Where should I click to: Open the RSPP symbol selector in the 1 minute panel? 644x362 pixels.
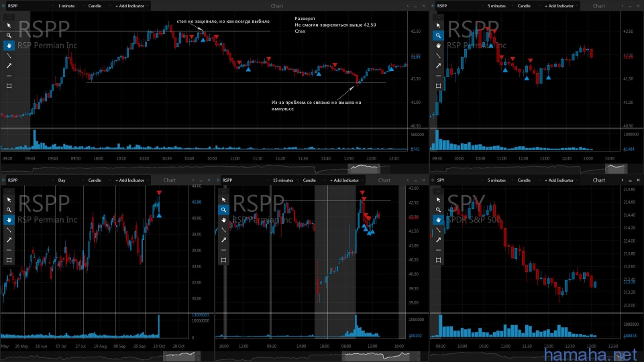(30, 6)
